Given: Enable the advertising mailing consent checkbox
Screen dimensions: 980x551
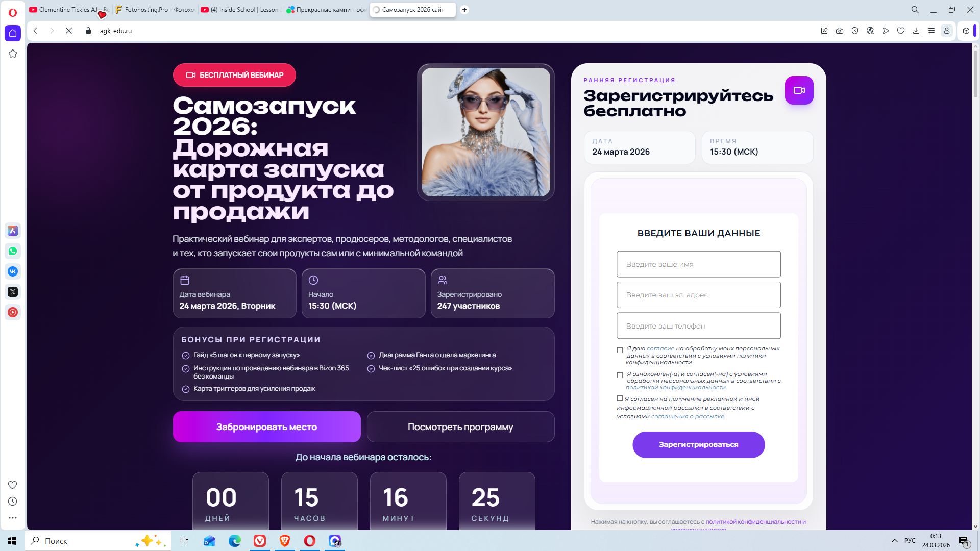Looking at the screenshot, I should coord(620,398).
